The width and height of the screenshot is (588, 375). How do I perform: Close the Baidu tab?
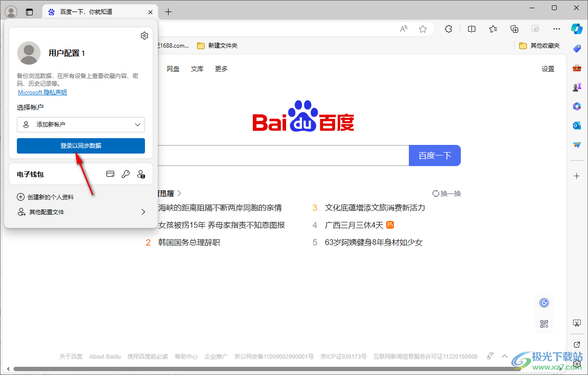[150, 12]
